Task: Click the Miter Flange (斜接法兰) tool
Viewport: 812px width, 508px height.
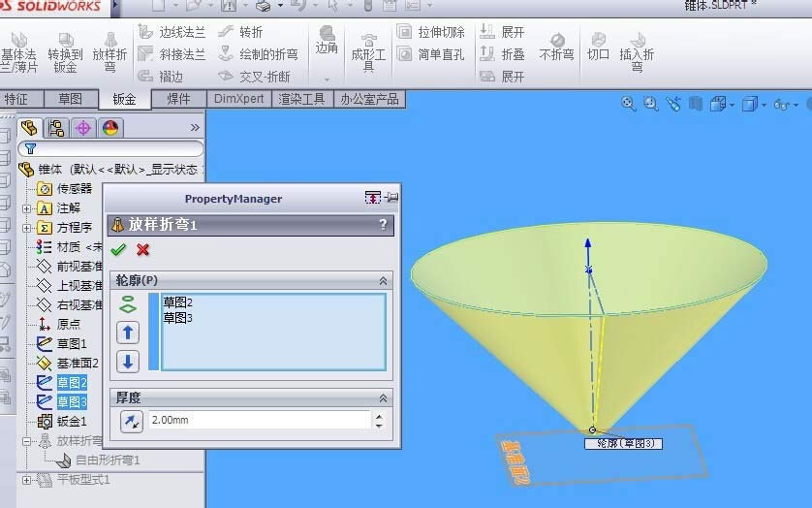Action: 172,54
